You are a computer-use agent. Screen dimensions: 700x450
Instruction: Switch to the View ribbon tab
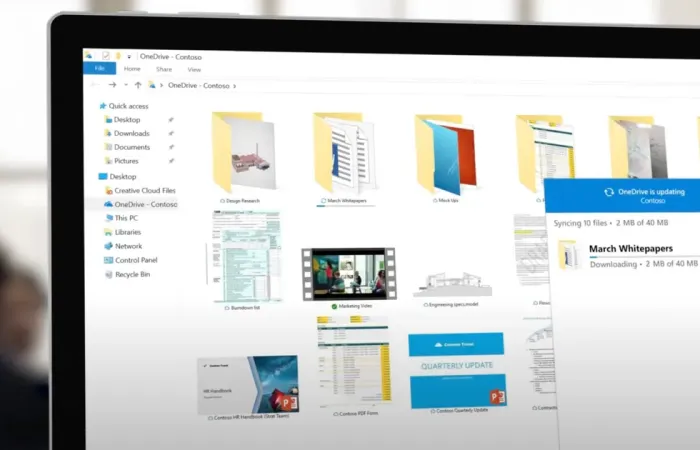[194, 70]
